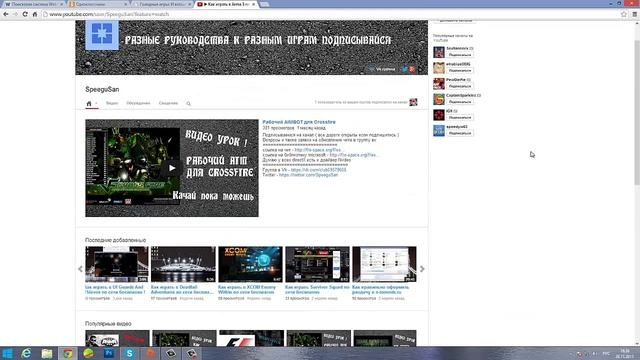The height and width of the screenshot is (360, 640).
Task: Open a new browser tab
Action: coord(264,4)
